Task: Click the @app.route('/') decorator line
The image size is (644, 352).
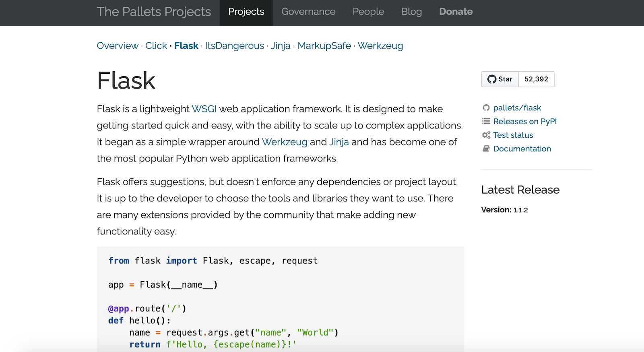Action: 147,309
